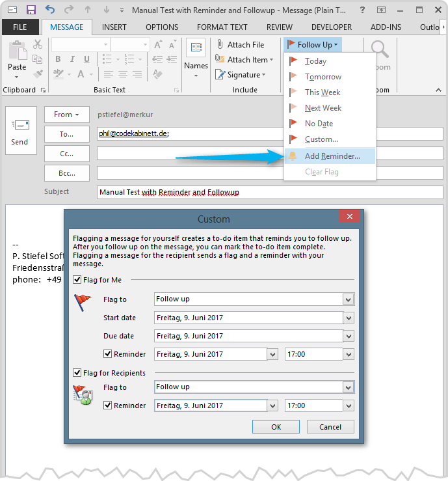Viewport: 448px width, 481px height.
Task: Click the Help question mark icon
Action: [x=362, y=10]
